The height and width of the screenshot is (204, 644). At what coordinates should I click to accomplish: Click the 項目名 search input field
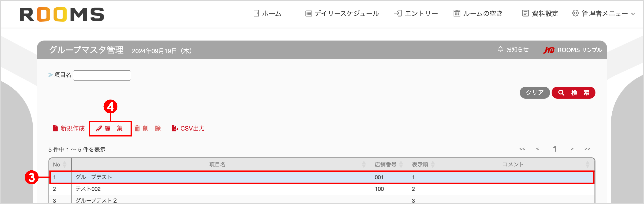(x=102, y=75)
